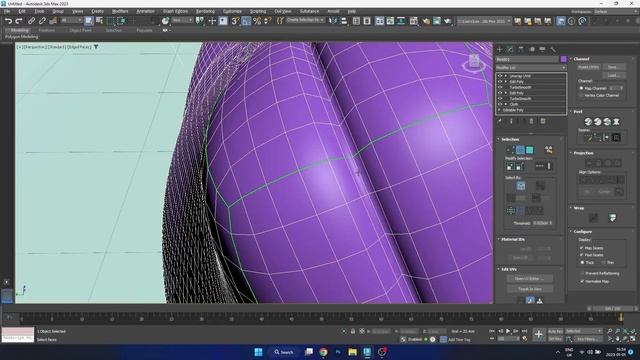640x360 pixels.
Task: Collapse the Peel rollout
Action: (578, 111)
